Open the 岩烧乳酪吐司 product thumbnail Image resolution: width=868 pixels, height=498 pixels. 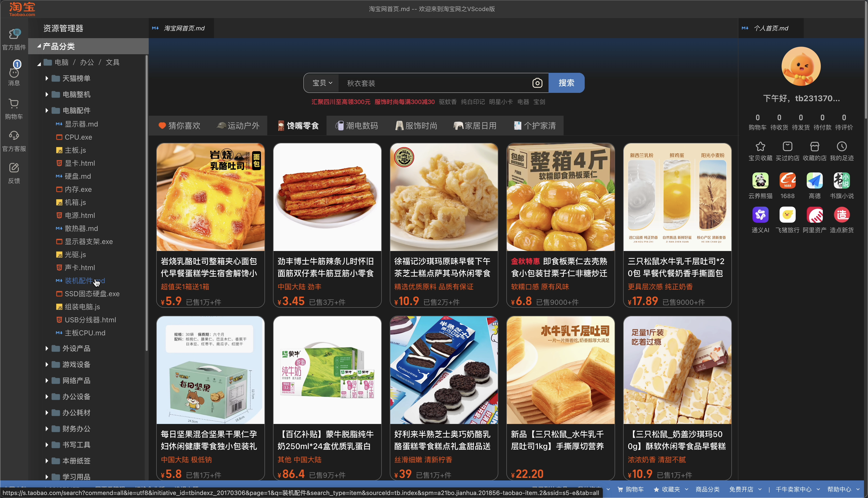(x=210, y=197)
